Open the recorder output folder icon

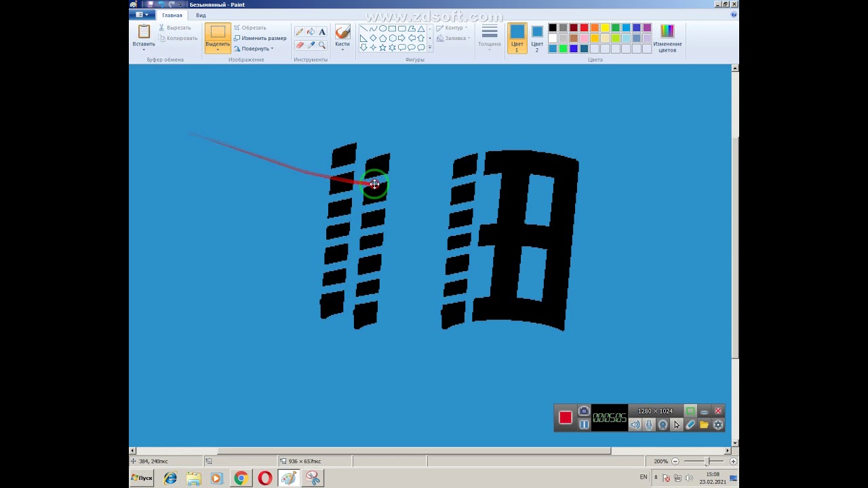[x=704, y=425]
